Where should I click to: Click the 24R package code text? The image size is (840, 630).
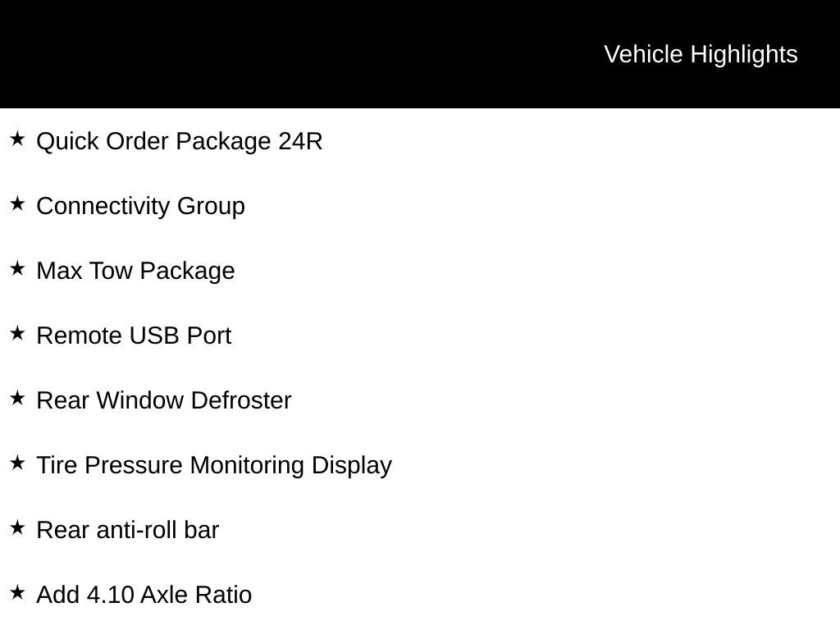click(x=300, y=141)
